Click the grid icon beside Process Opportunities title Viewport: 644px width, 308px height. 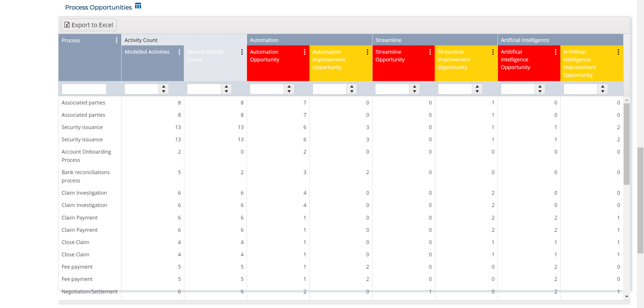tap(138, 5)
